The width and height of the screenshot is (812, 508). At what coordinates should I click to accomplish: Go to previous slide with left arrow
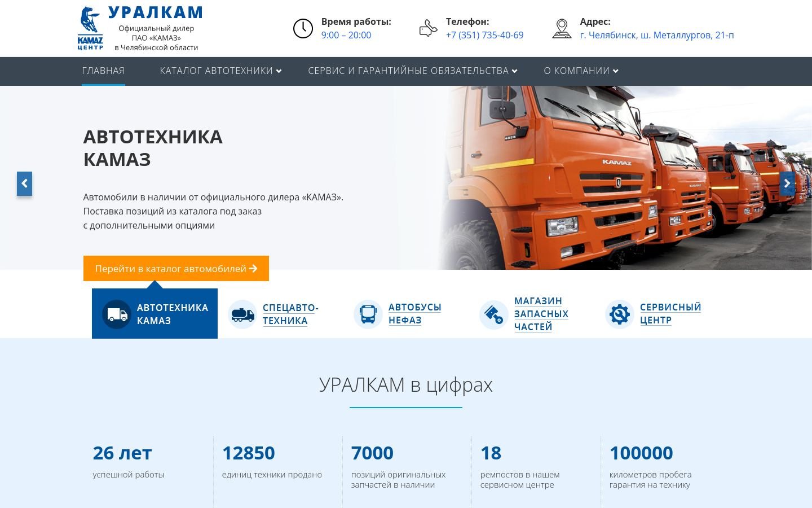coord(24,183)
